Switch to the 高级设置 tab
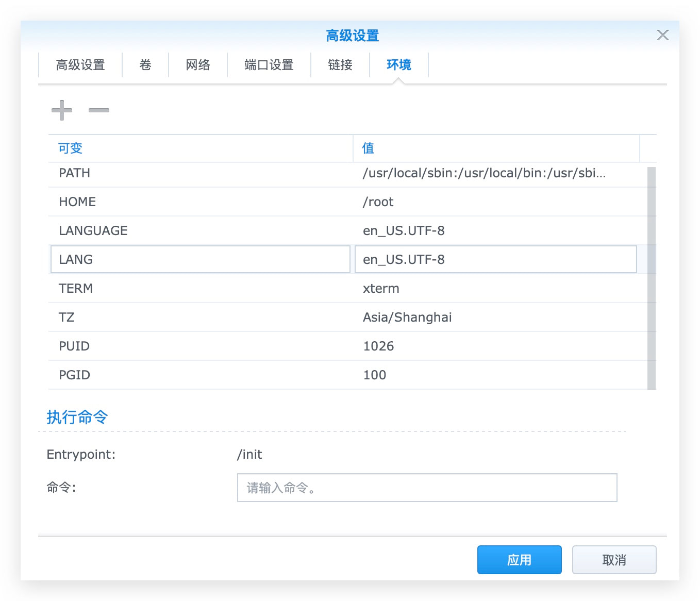The image size is (700, 601). coord(80,65)
